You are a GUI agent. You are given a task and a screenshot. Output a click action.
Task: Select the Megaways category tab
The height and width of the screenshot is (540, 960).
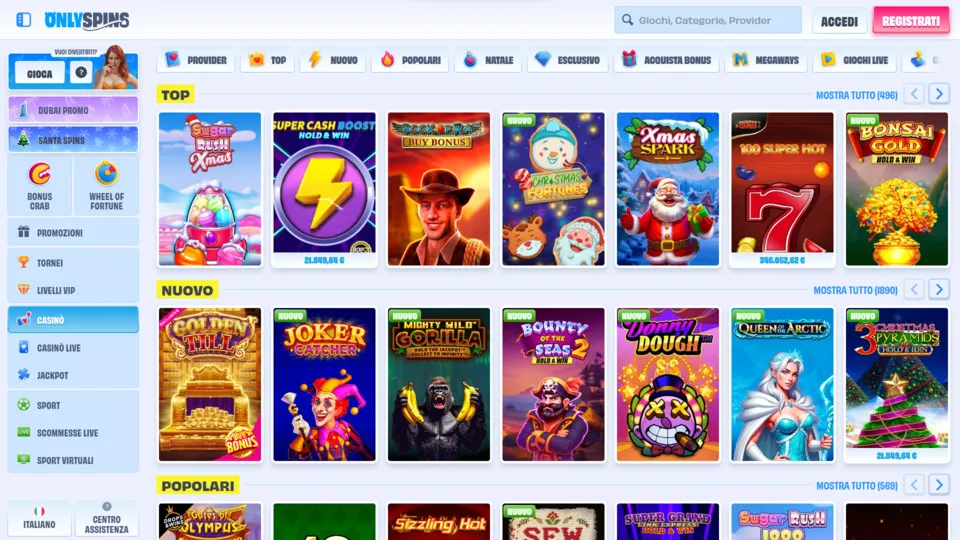pos(766,60)
